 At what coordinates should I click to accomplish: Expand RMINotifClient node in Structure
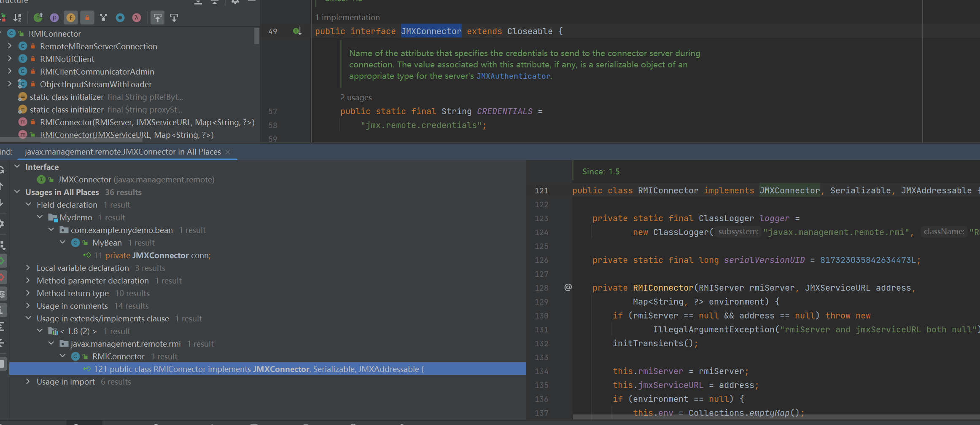(x=10, y=59)
